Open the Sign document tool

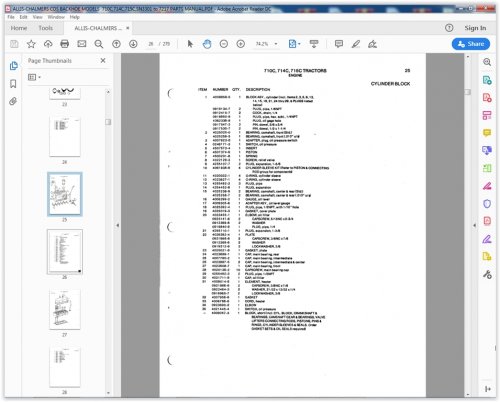[x=372, y=44]
